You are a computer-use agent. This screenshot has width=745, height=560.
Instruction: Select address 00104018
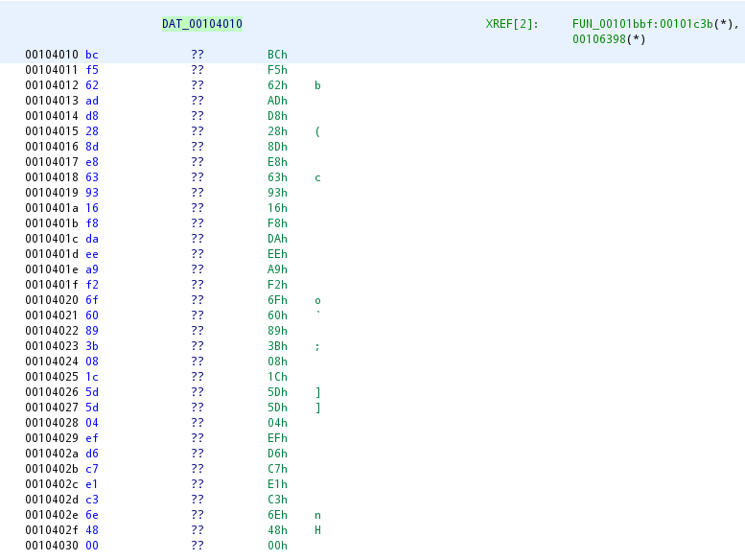pyautogui.click(x=52, y=177)
